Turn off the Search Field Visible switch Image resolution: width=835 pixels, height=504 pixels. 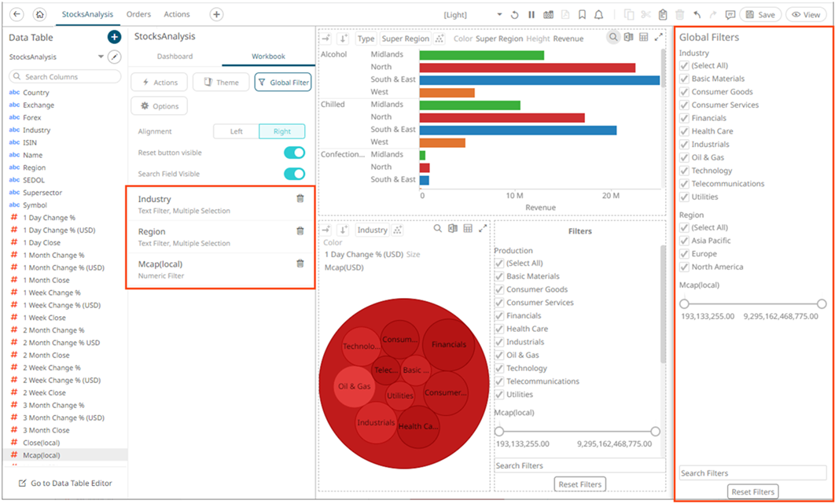[294, 174]
